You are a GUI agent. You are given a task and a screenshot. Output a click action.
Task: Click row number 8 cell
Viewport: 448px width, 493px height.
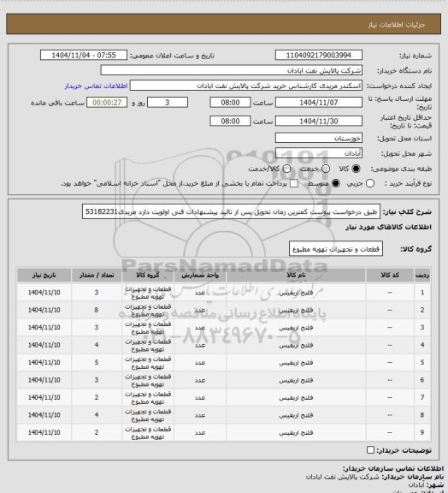[422, 415]
